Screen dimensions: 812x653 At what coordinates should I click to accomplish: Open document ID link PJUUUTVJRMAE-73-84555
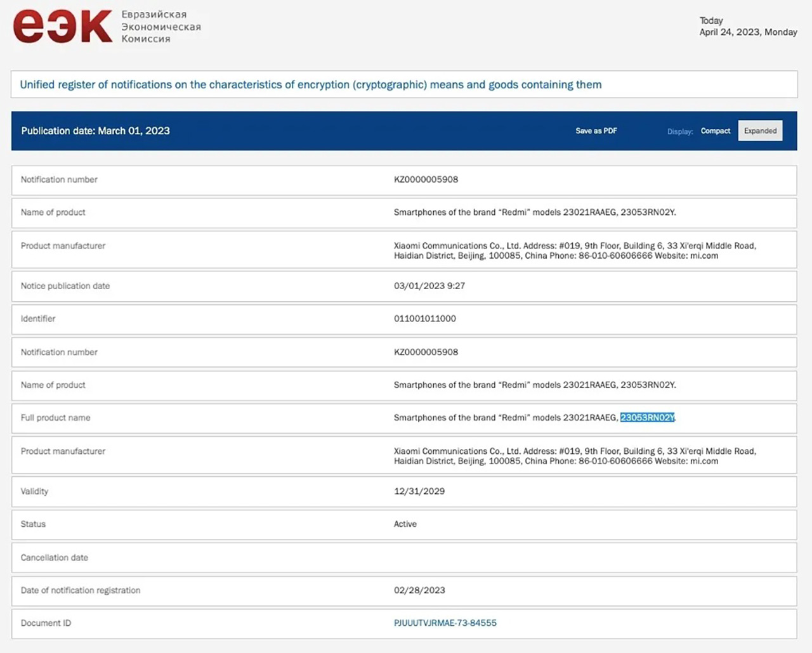(445, 623)
